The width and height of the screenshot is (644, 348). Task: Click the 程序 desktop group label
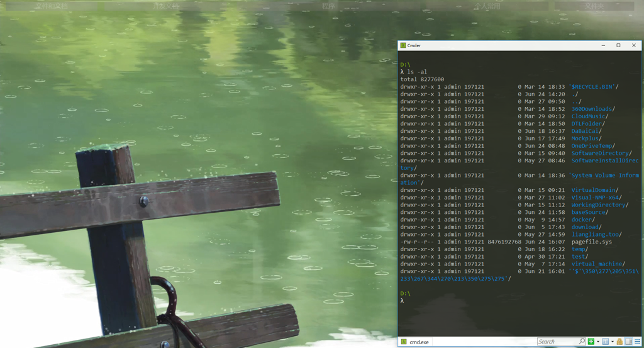[x=328, y=6]
